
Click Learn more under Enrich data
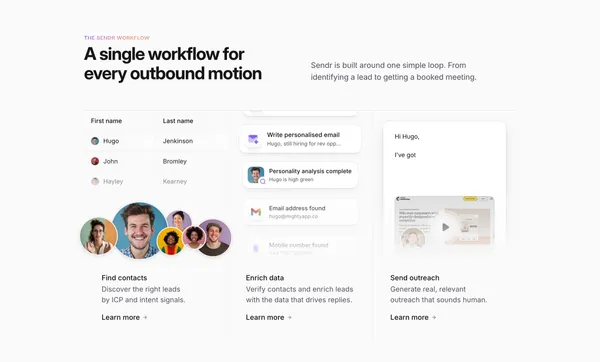(x=269, y=317)
